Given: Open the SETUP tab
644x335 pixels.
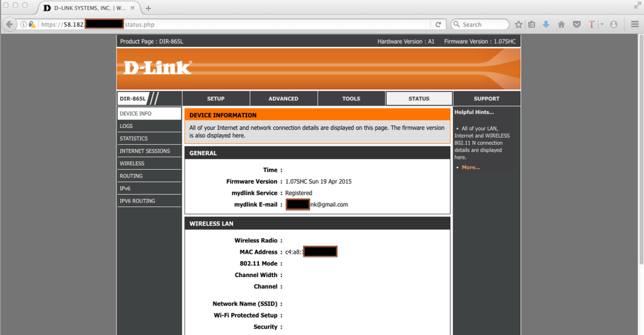Looking at the screenshot, I should coord(215,99).
